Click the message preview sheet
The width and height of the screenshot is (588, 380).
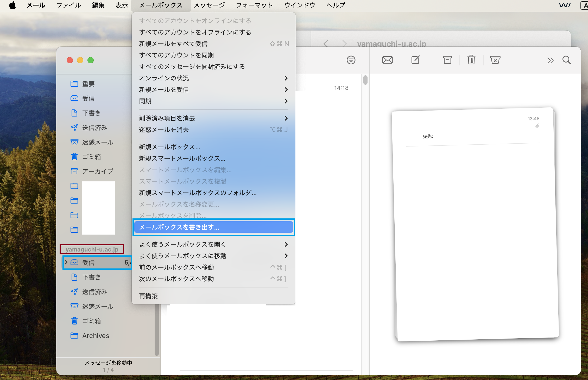point(475,224)
